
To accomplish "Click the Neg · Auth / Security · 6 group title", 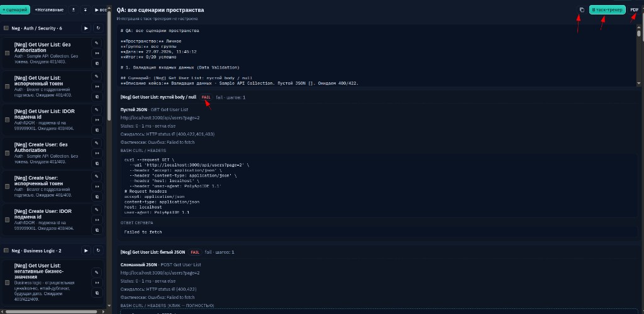I will [37, 28].
